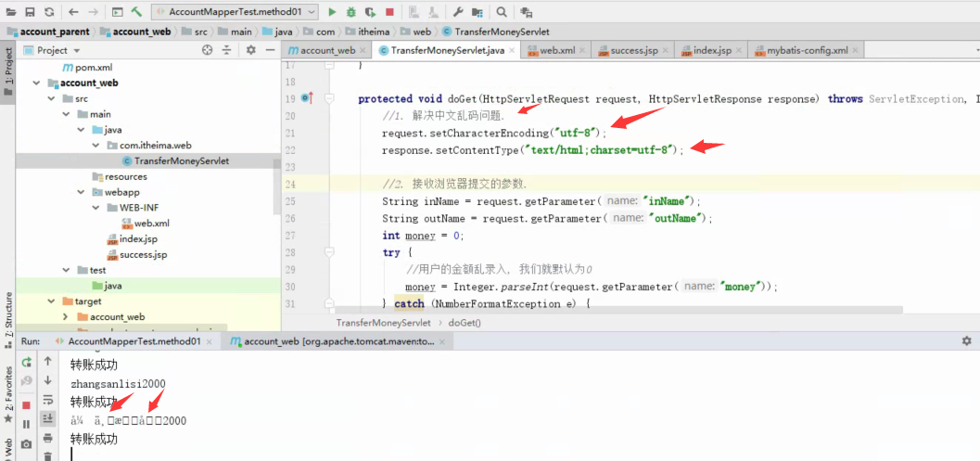Navigate forward with the right arrow icon
Viewport: 980px width, 461px height.
click(93, 12)
